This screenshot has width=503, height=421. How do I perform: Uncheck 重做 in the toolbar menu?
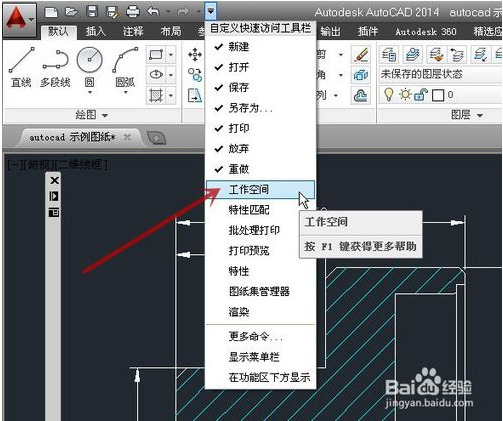(260, 169)
